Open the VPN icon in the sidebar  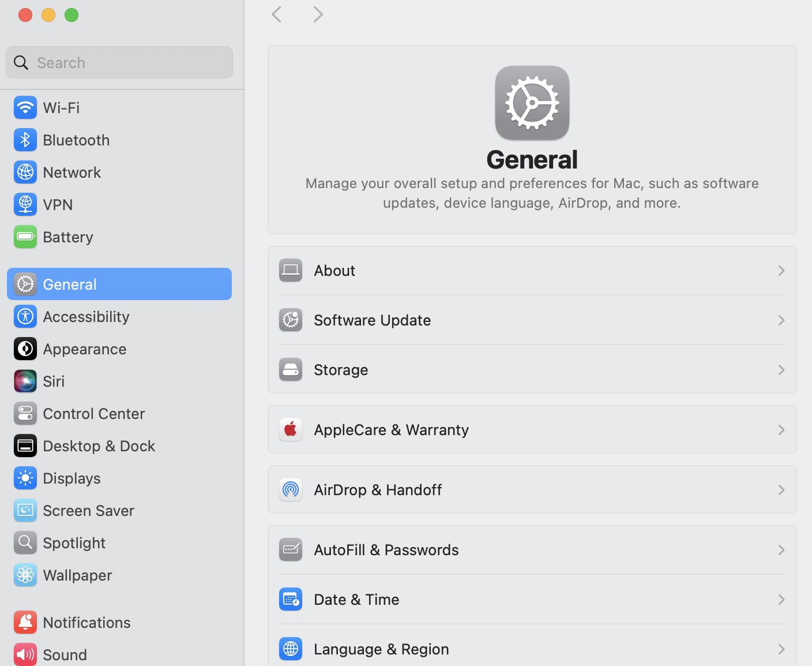[25, 204]
